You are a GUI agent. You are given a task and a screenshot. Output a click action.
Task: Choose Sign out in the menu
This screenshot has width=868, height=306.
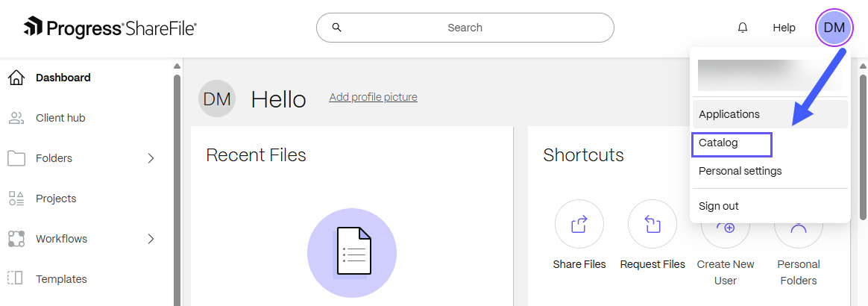(719, 206)
